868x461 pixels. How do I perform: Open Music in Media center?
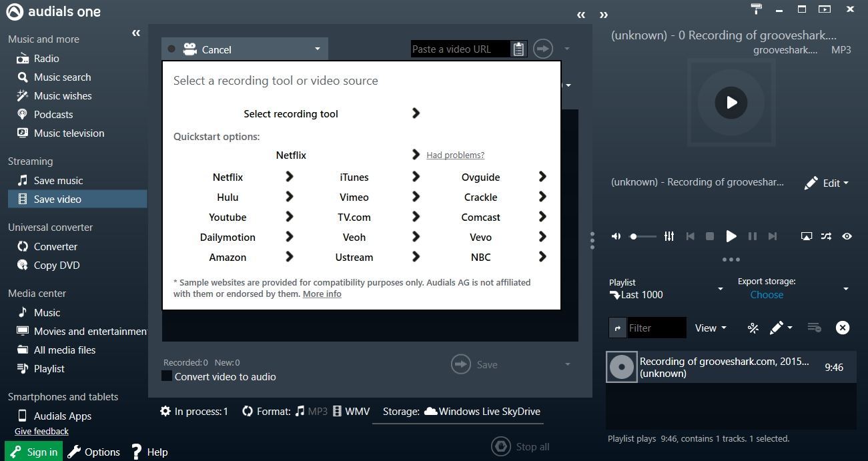47,313
